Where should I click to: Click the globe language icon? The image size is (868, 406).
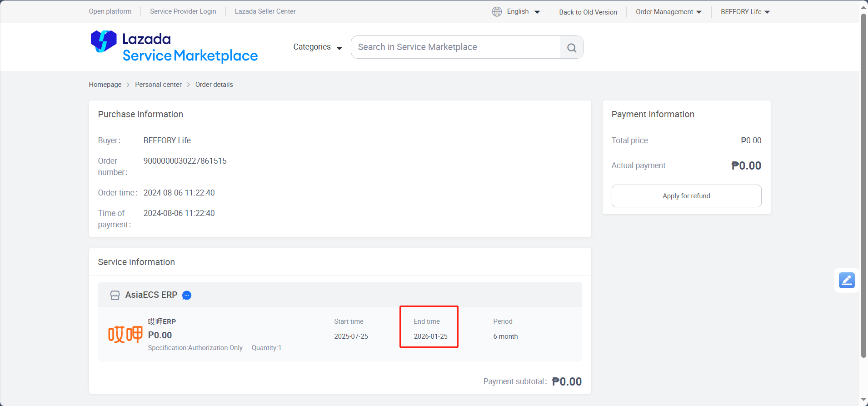(497, 12)
